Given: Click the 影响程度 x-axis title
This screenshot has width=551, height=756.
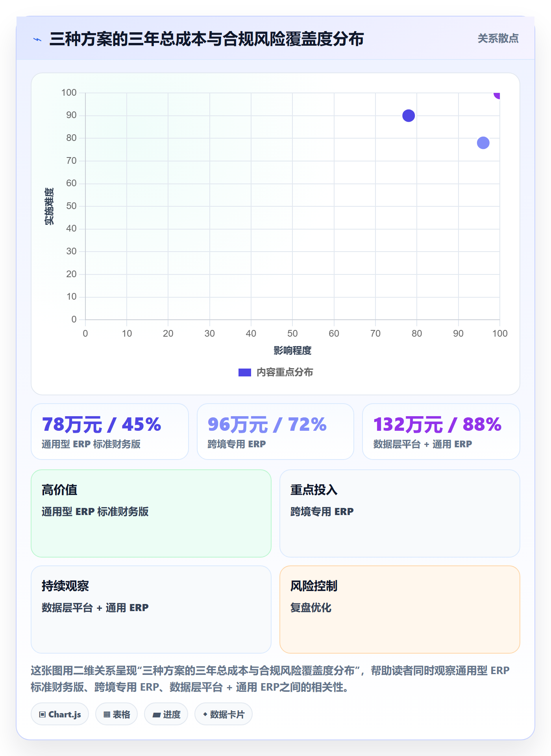Looking at the screenshot, I should click(292, 350).
